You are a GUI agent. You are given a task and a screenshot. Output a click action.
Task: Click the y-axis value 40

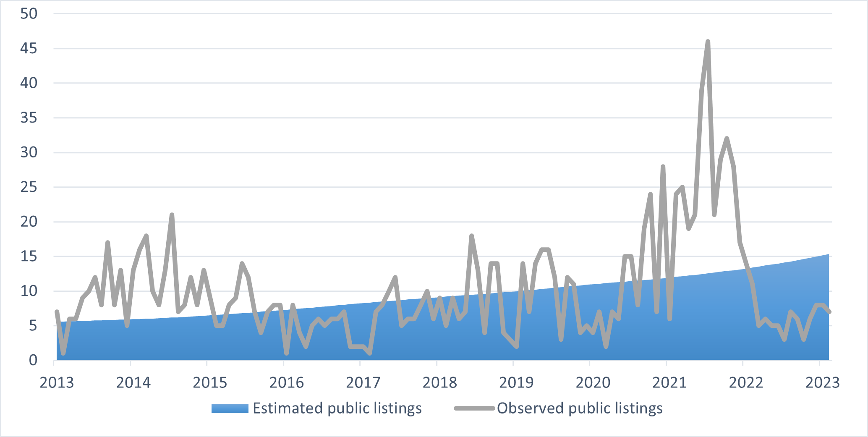(29, 83)
